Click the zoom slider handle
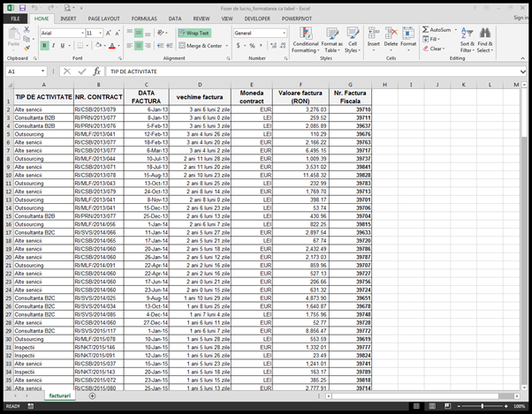Image resolution: width=532 pixels, height=414 pixels. tap(483, 406)
